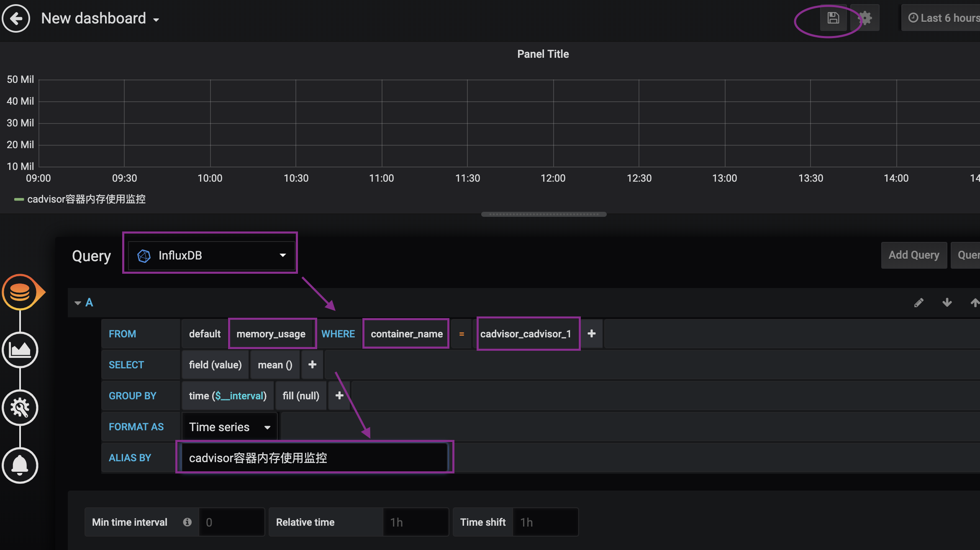
Task: Add GROUP BY plus button
Action: [339, 396]
